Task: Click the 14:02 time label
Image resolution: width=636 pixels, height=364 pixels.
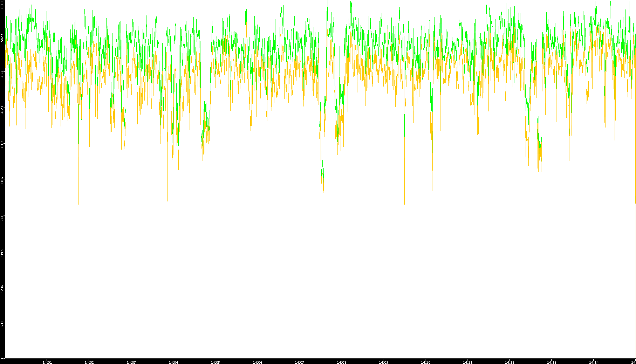Action: coord(89,362)
